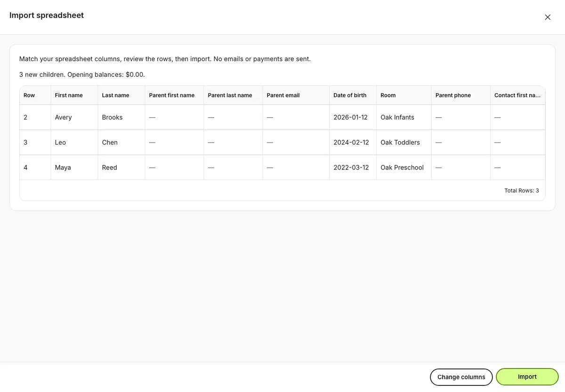Select the Chen last name cell
This screenshot has width=565, height=392.
[x=121, y=142]
